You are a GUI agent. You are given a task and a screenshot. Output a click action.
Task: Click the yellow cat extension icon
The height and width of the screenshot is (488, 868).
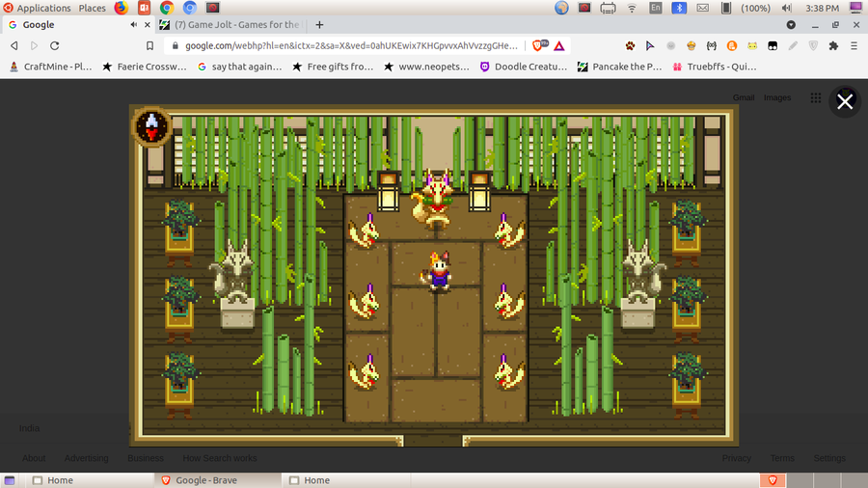(x=752, y=46)
